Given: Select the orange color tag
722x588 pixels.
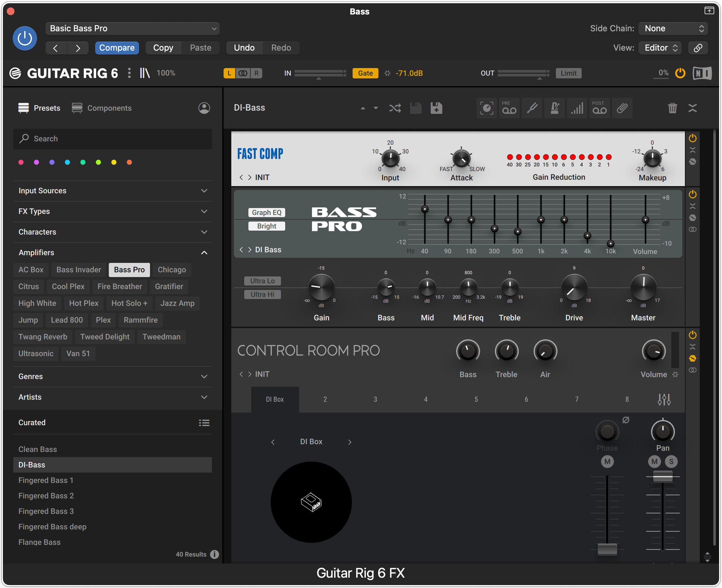Looking at the screenshot, I should [x=129, y=162].
